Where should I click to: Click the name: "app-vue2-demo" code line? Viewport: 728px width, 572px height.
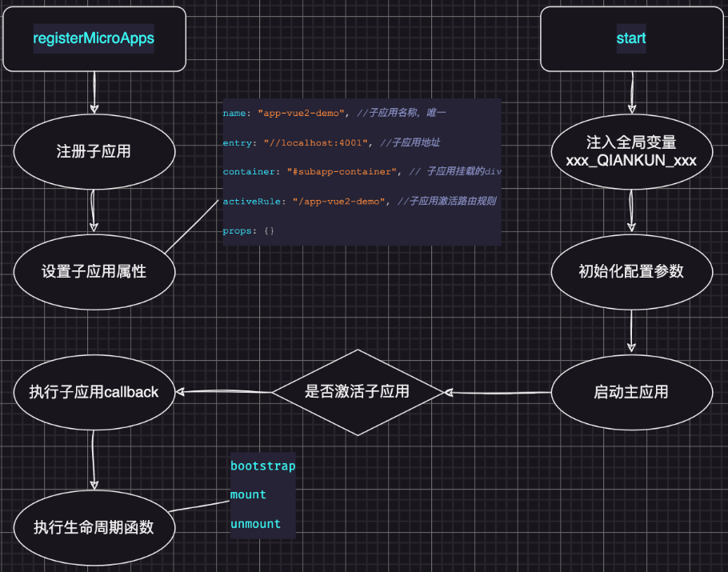pos(334,113)
